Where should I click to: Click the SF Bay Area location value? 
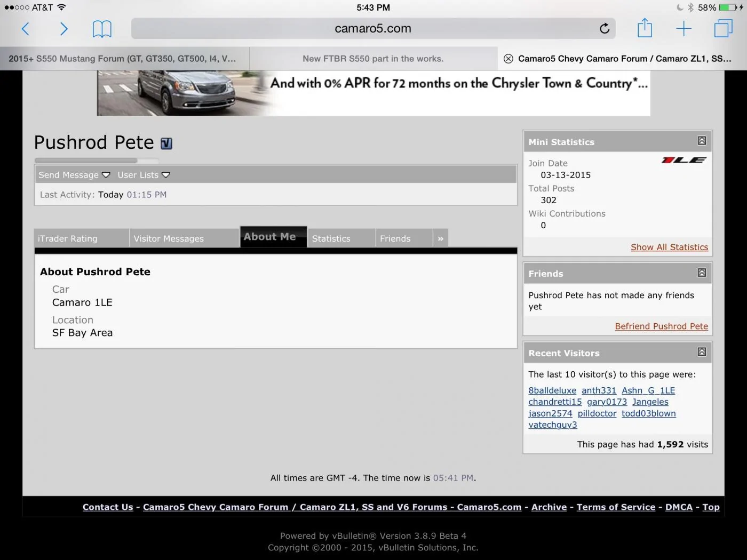(x=82, y=333)
